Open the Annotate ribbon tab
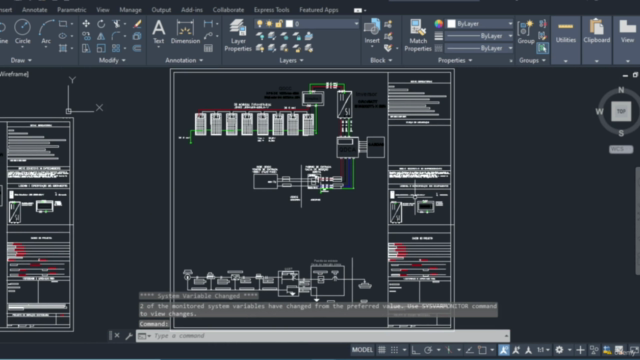This screenshot has width=640, height=360. tap(35, 9)
